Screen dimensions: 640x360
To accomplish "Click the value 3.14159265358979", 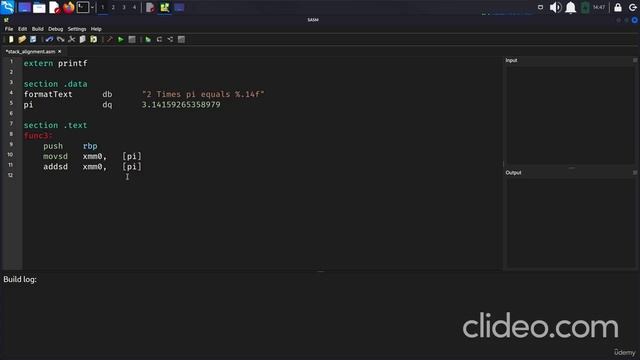I will (181, 104).
